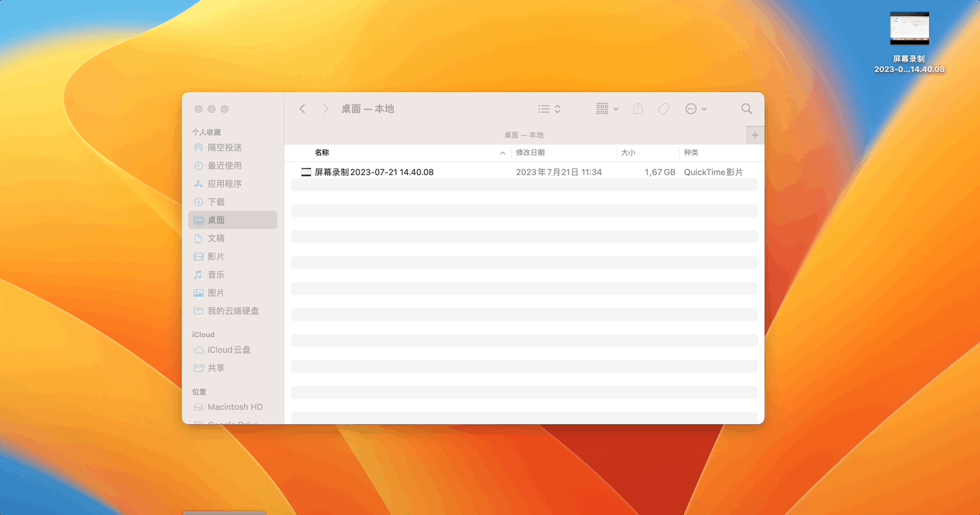Open the group-by grid dropdown

607,109
